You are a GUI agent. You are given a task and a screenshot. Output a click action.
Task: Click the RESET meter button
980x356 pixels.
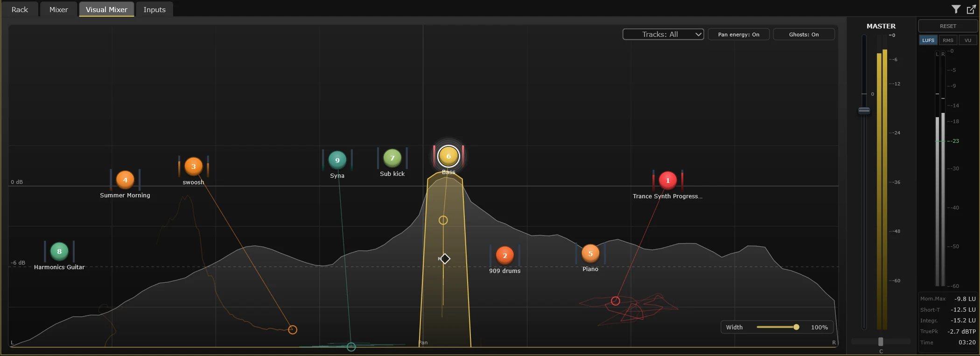tap(948, 26)
